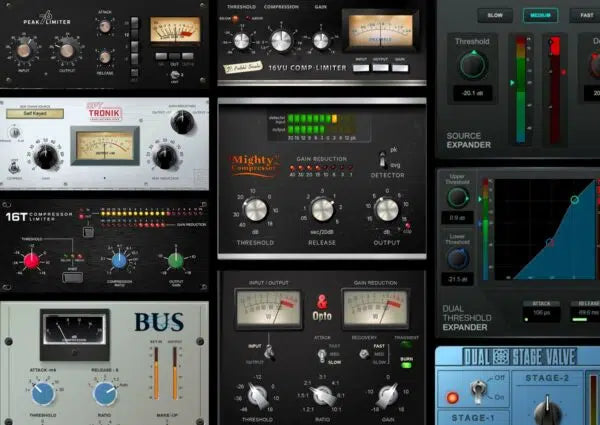Select the Slow speed tab
The image size is (600, 425).
click(494, 16)
